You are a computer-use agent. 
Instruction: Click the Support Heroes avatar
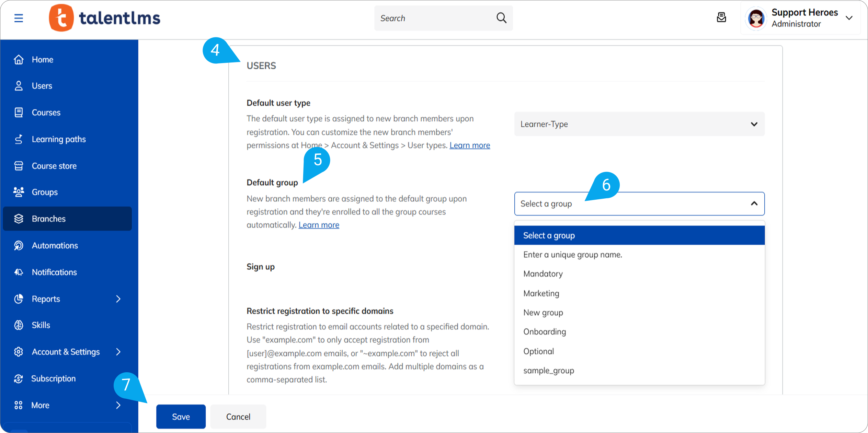point(756,18)
